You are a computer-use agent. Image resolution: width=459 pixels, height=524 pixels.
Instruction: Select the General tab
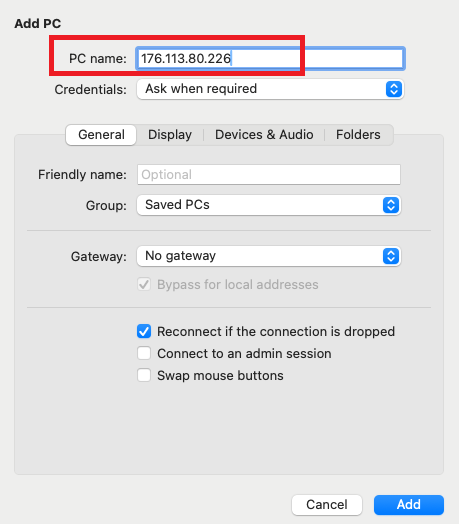click(x=101, y=135)
